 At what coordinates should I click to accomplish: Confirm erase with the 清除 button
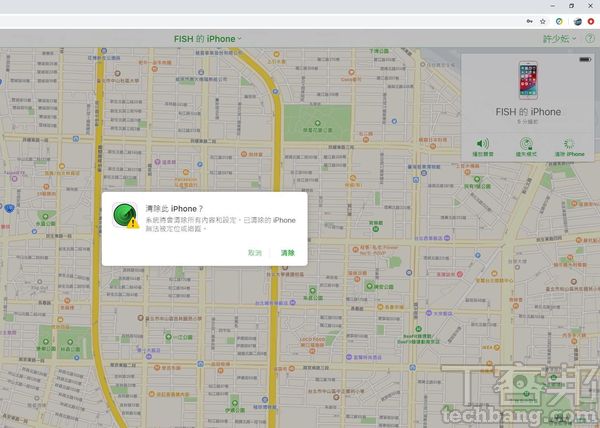(x=287, y=253)
